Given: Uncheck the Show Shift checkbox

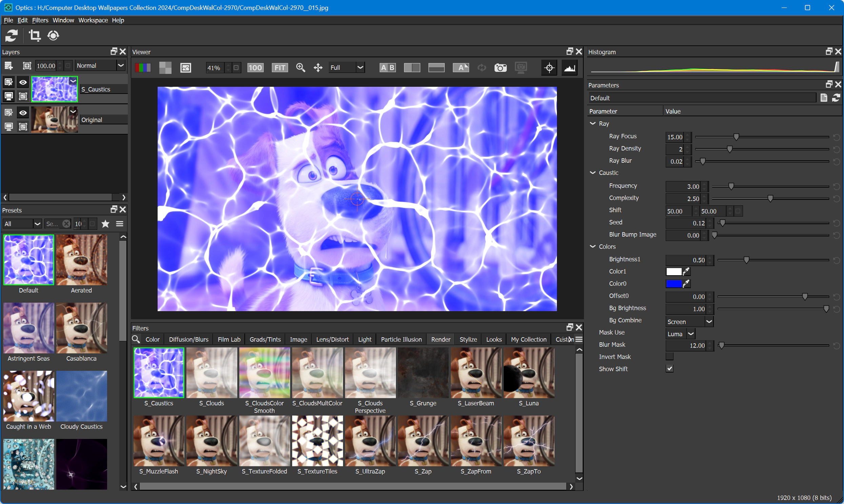Looking at the screenshot, I should pyautogui.click(x=669, y=369).
